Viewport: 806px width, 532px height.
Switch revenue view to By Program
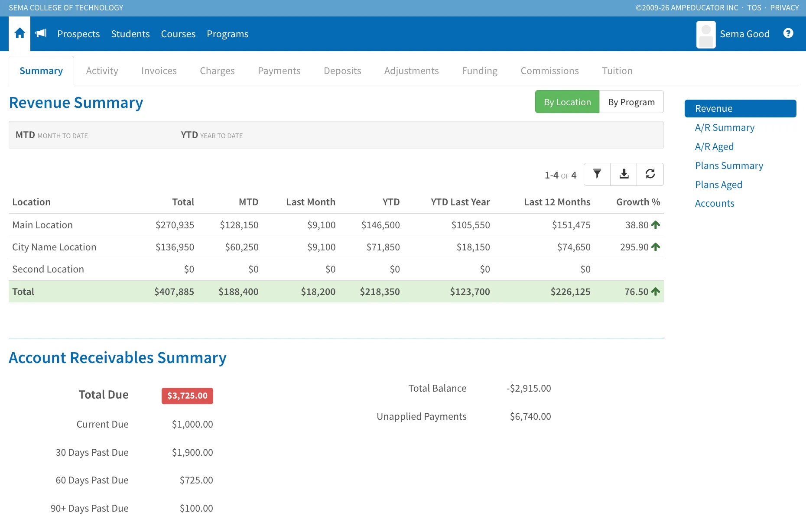point(631,102)
